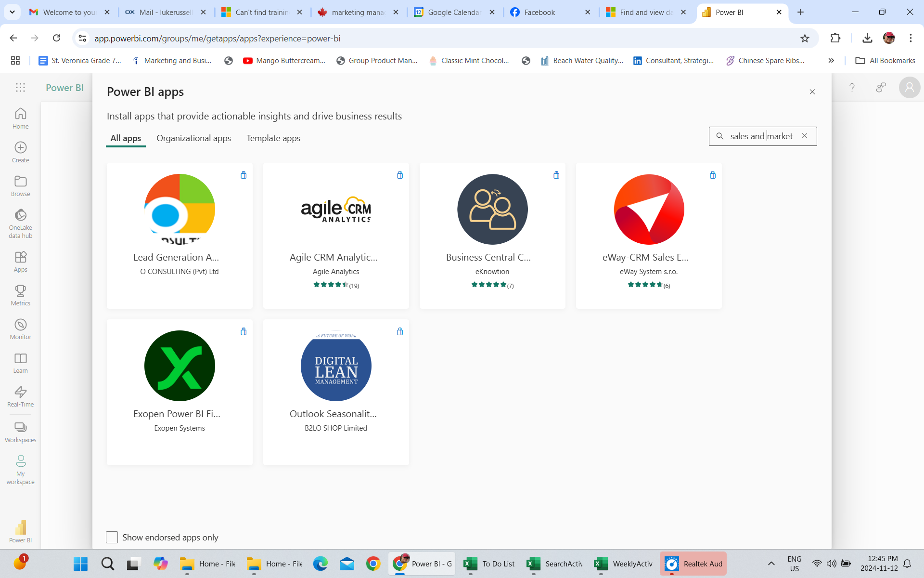This screenshot has width=924, height=578.
Task: Open eWay-CRM Sales E... app title
Action: pos(645,257)
